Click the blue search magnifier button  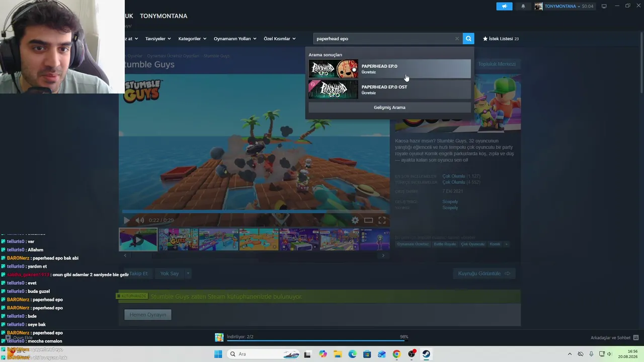tap(468, 39)
